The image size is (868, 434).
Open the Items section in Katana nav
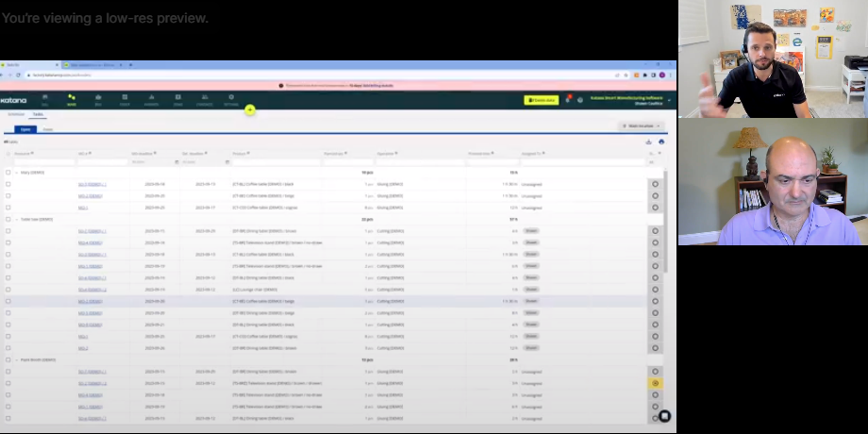point(177,100)
